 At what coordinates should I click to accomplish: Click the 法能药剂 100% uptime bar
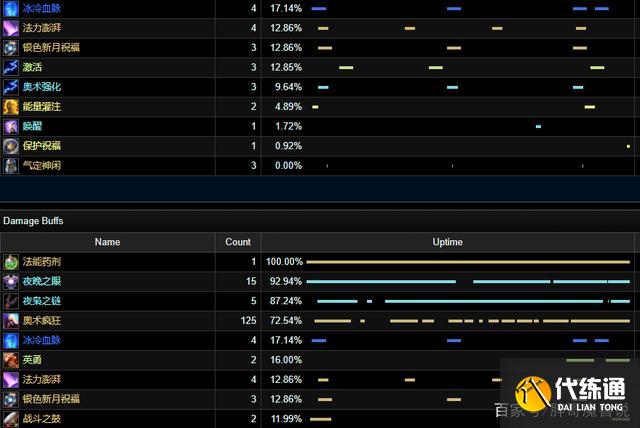pyautogui.click(x=470, y=262)
